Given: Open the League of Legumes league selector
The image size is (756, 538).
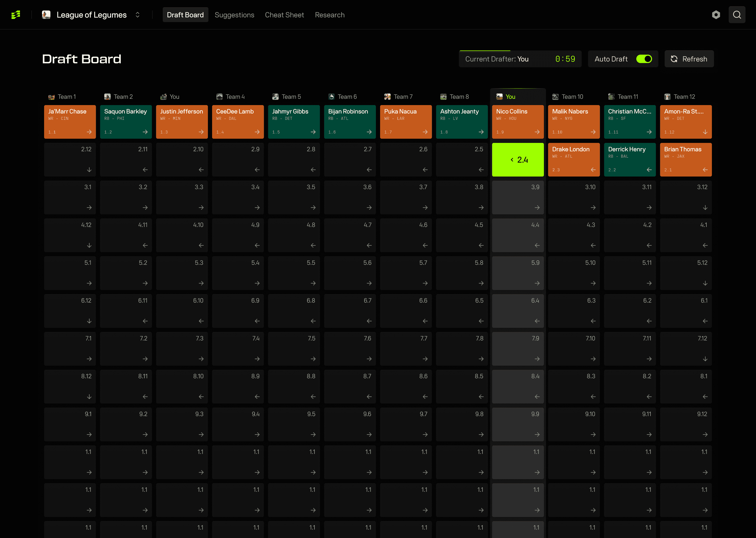Looking at the screenshot, I should point(92,14).
